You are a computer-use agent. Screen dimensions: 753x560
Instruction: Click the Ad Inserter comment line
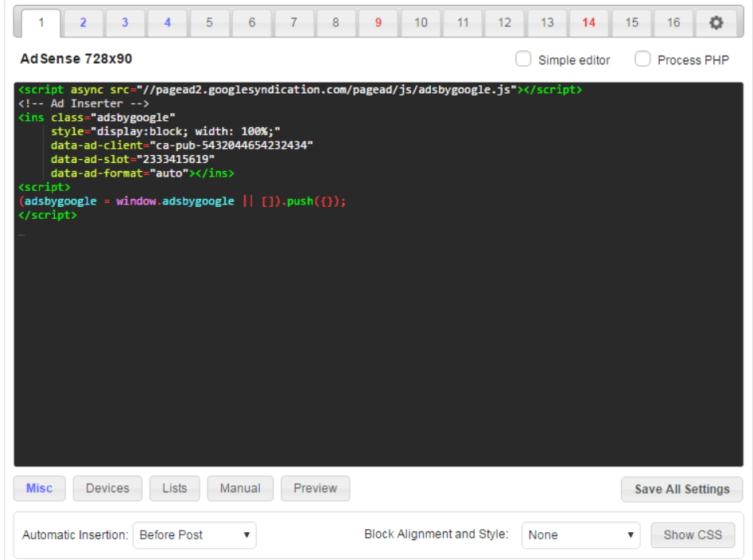(x=83, y=103)
